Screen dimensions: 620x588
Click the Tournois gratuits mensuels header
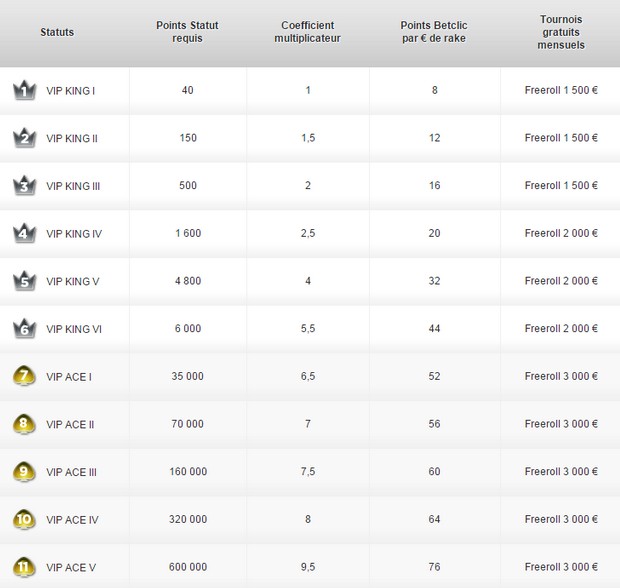point(561,32)
